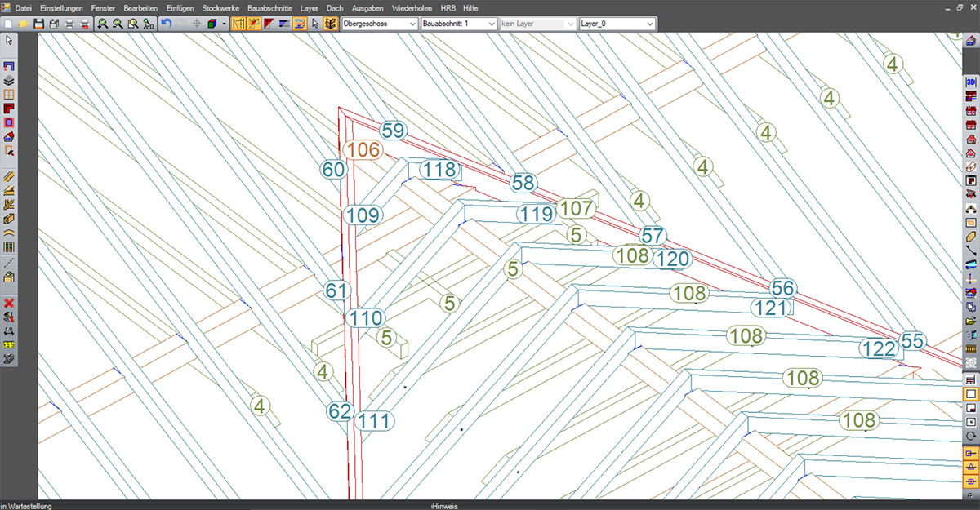The width and height of the screenshot is (980, 510).
Task: Click the red L-shaped wall icon in the left toolbar
Action: tap(9, 109)
